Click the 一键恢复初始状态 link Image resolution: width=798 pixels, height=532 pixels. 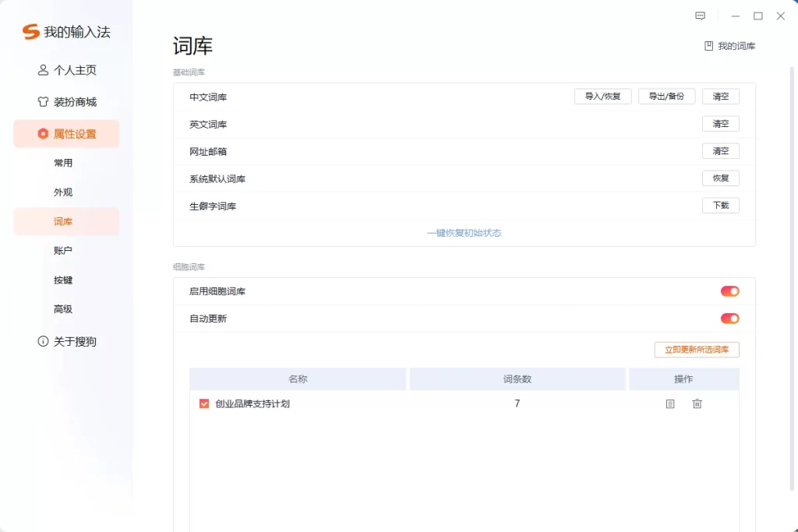[464, 232]
